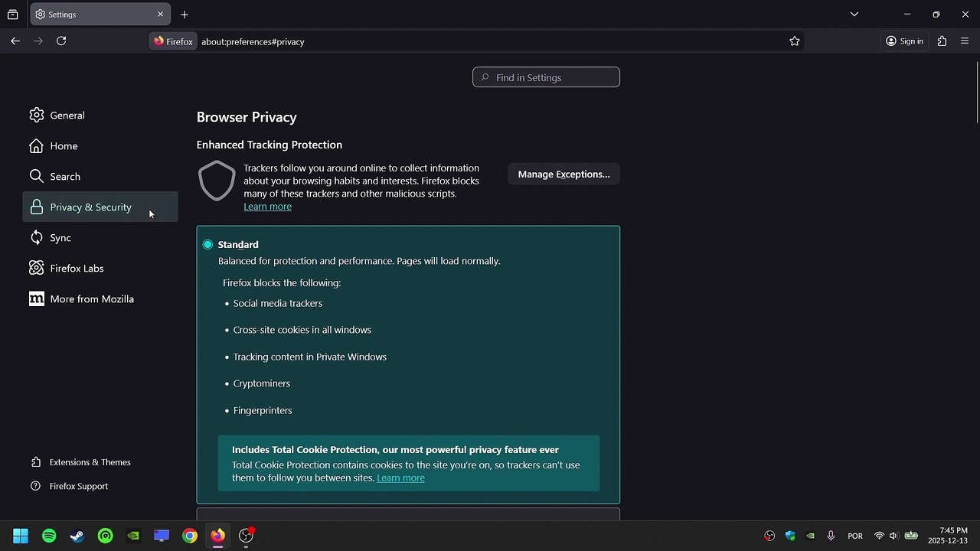Bookmark this page with the star icon
980x551 pixels.
click(795, 41)
